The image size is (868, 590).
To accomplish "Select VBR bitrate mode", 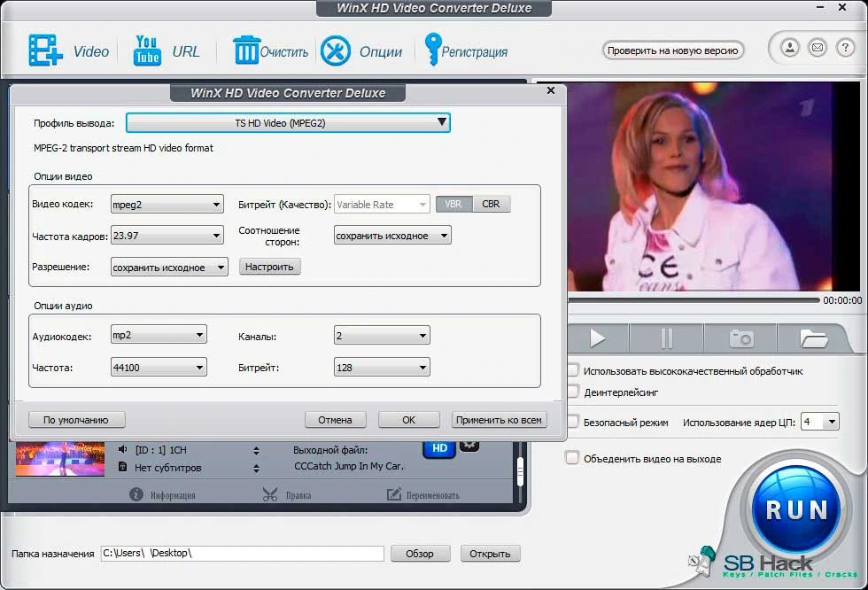I will (x=453, y=204).
